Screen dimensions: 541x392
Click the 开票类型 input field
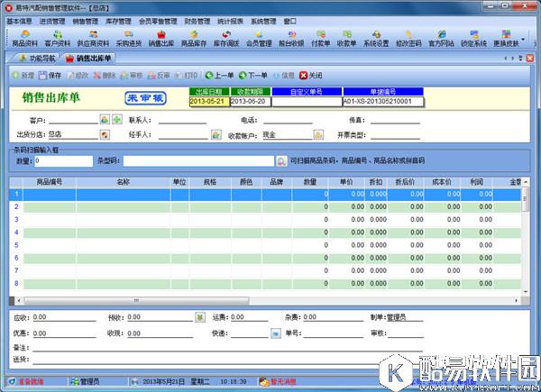click(x=396, y=135)
